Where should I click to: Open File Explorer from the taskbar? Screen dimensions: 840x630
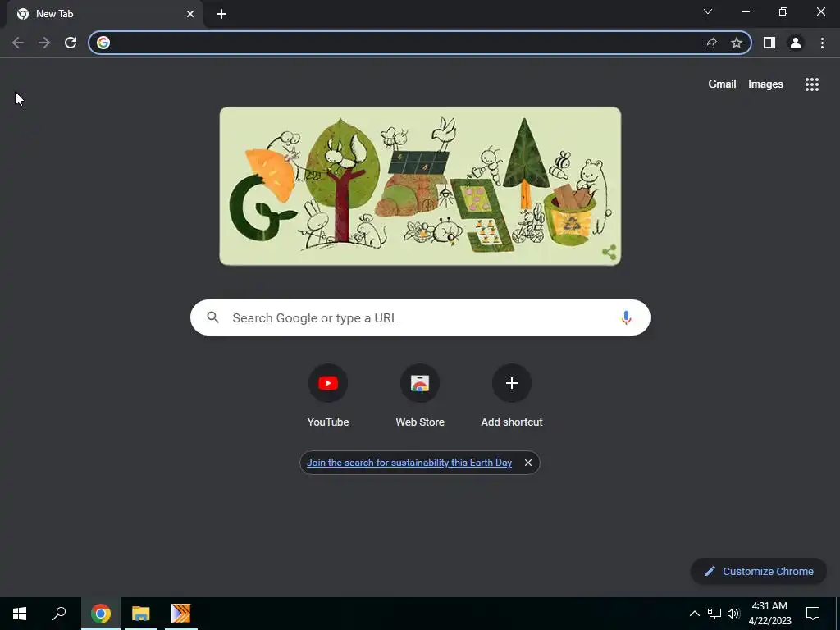(x=141, y=614)
